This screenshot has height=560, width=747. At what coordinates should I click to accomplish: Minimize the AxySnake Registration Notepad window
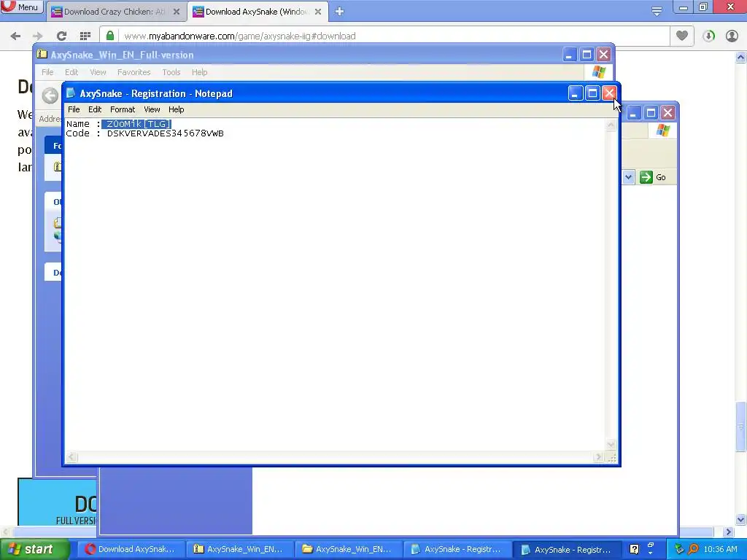click(x=575, y=93)
